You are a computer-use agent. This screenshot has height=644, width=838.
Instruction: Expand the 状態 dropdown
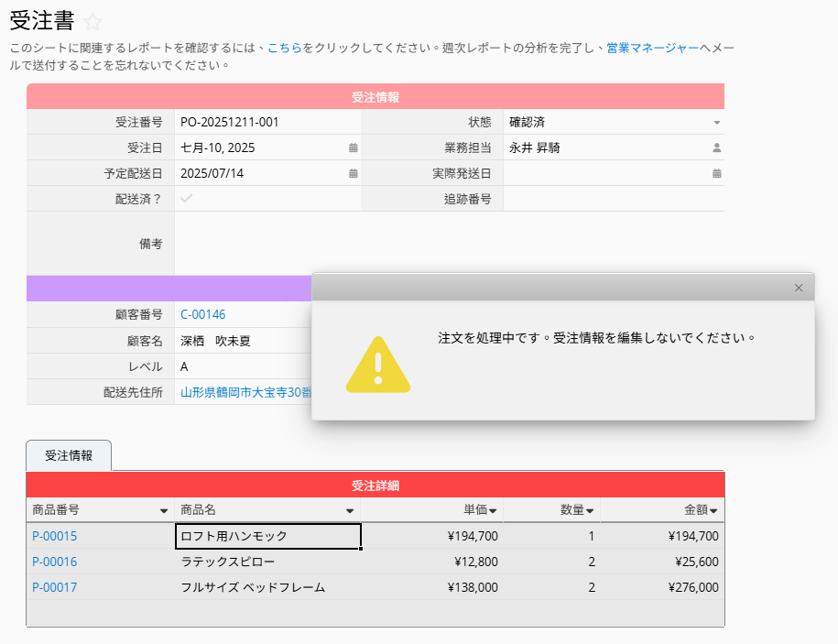(716, 122)
